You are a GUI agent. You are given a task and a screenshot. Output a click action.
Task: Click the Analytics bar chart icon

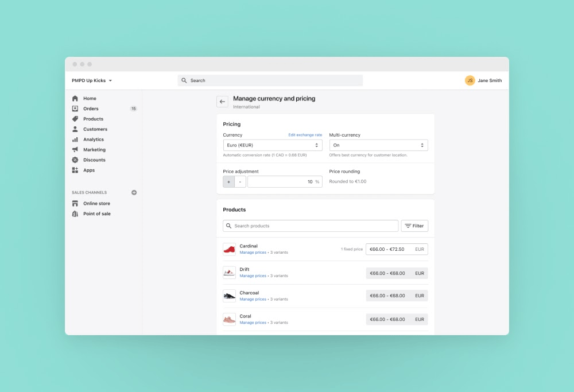(75, 139)
